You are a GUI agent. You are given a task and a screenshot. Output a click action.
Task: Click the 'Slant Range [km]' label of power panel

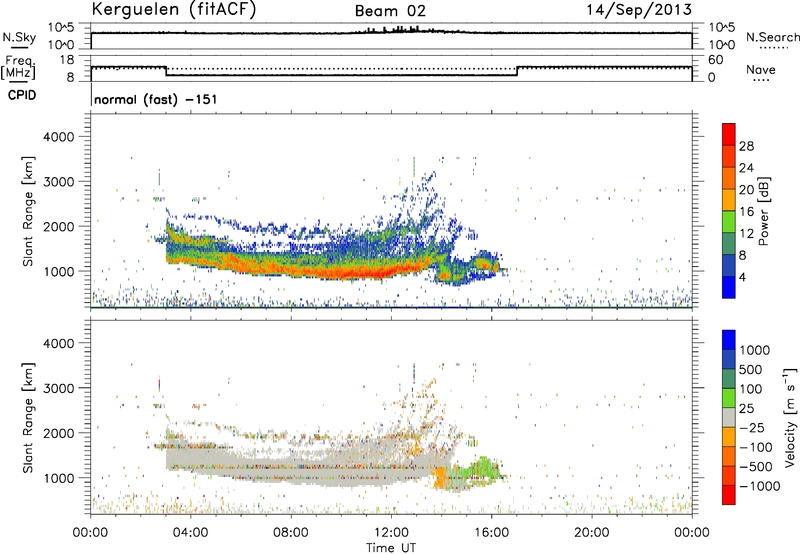(28, 211)
